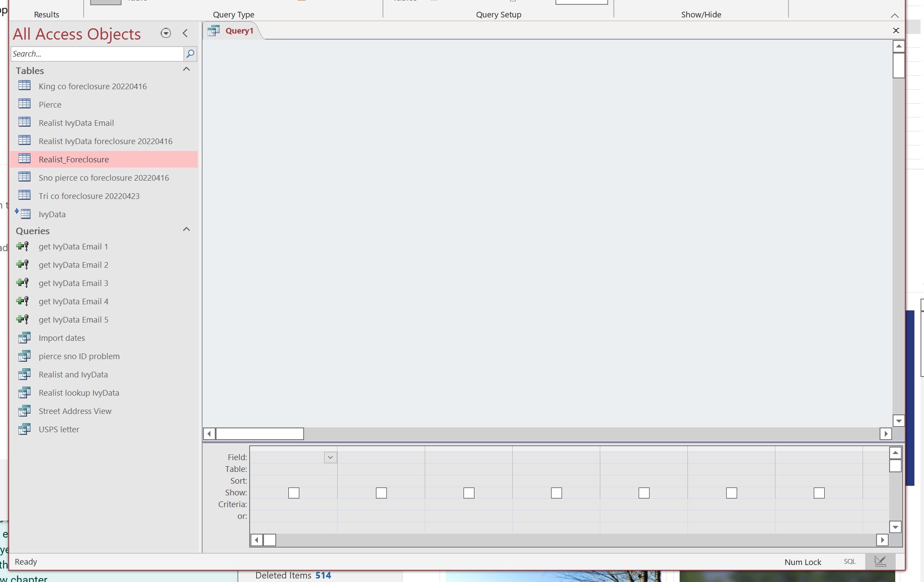This screenshot has width=924, height=582.
Task: Toggle Show checkbox in fourth grid column
Action: [556, 493]
